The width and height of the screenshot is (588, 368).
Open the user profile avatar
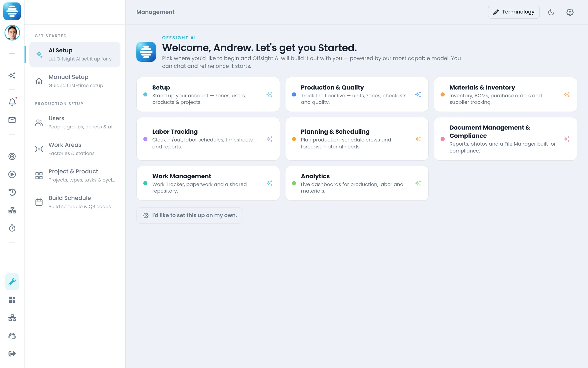(x=12, y=33)
